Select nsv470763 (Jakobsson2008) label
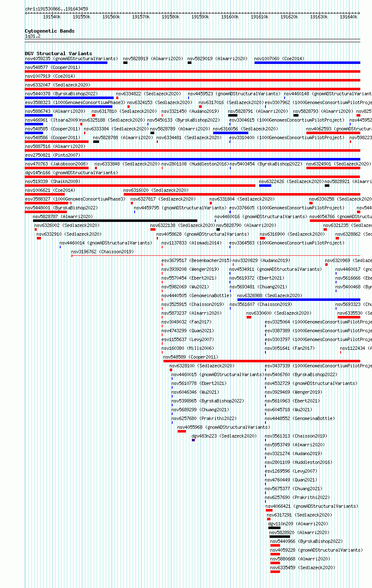The width and height of the screenshot is (372, 588). (x=56, y=164)
